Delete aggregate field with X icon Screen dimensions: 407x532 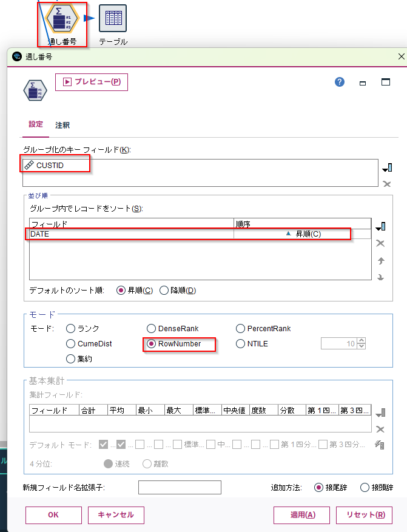380,429
